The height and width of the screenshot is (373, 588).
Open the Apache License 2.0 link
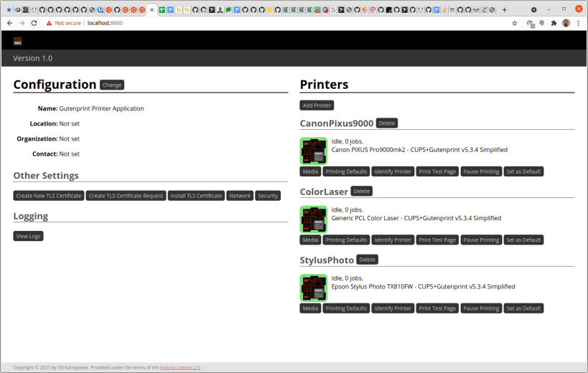pos(180,368)
